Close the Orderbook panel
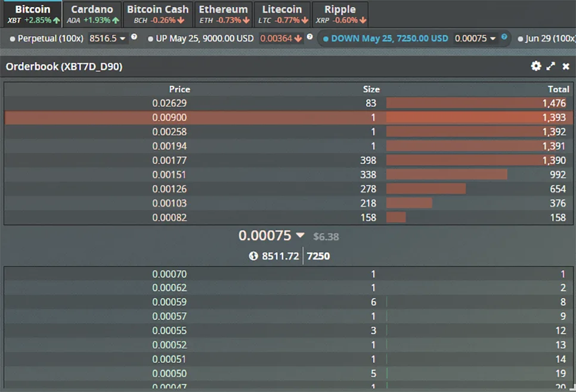The width and height of the screenshot is (576, 392). (566, 67)
